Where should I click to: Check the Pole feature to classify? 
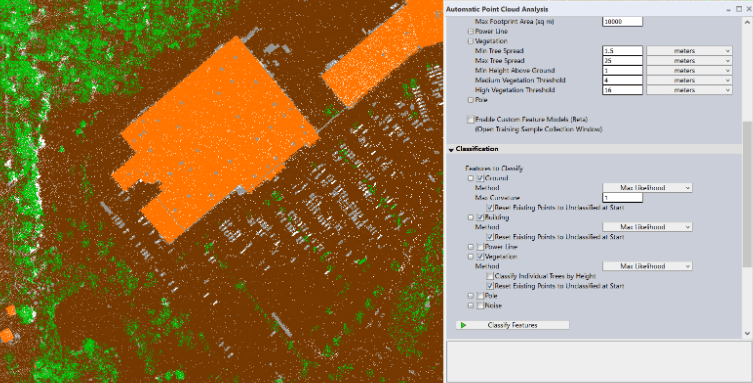480,296
